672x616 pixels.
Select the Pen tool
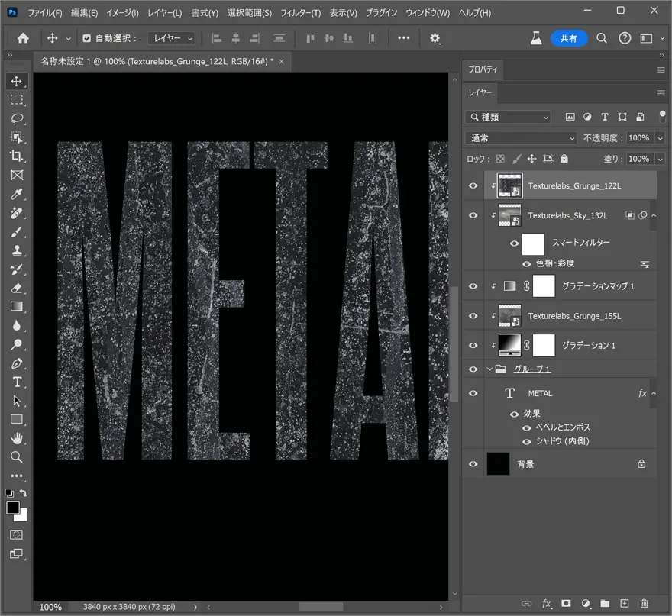pos(17,363)
